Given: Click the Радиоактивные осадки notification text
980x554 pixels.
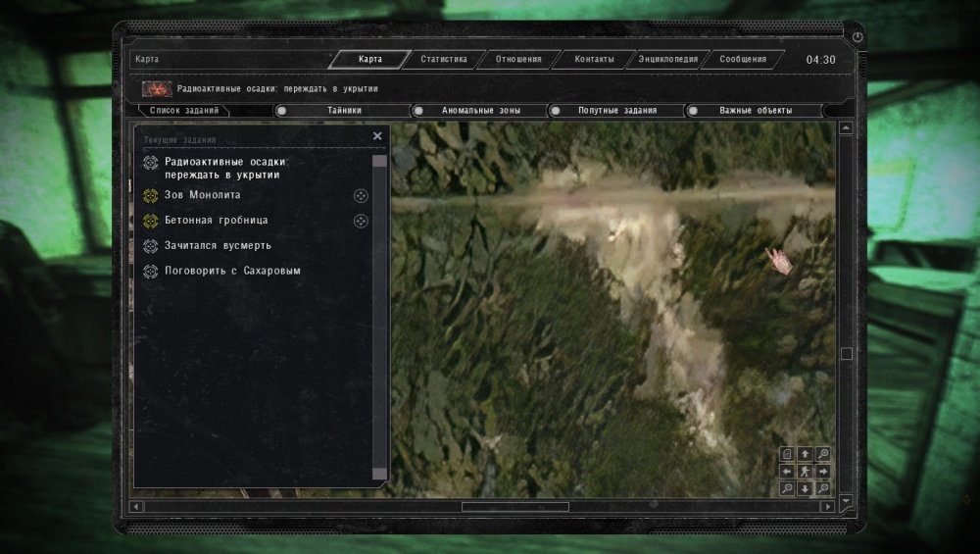Looking at the screenshot, I should pos(277,89).
